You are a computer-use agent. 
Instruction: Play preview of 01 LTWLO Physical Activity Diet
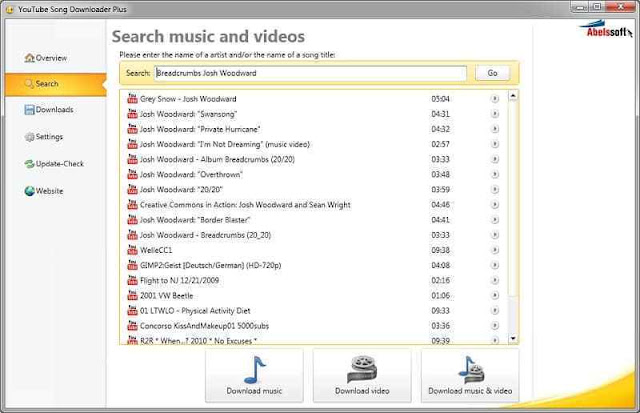click(x=495, y=311)
